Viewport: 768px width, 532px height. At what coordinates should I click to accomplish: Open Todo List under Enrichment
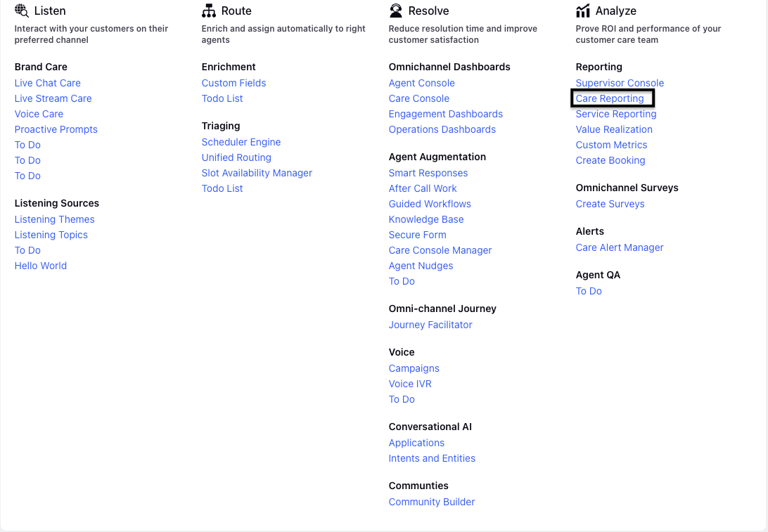222,98
